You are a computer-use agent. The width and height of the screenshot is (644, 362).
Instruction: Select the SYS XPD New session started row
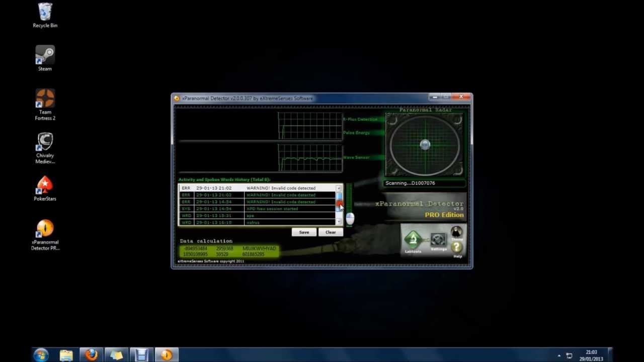point(257,209)
